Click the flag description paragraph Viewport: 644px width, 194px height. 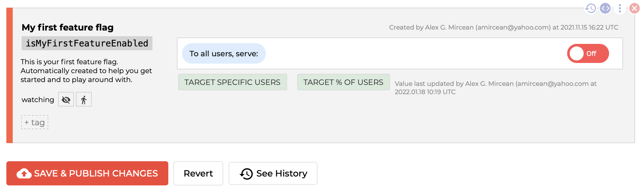coord(86,71)
